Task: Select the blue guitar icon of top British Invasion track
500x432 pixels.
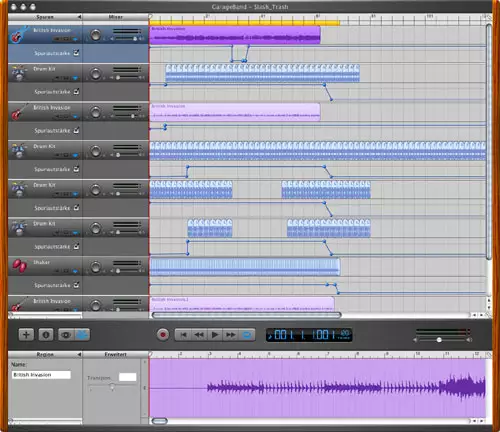Action: click(19, 35)
